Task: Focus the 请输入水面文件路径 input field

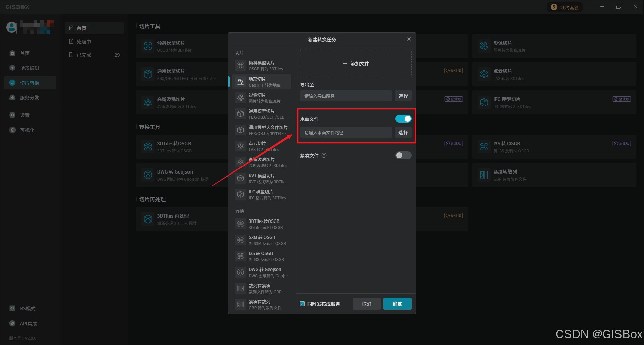Action: click(346, 132)
